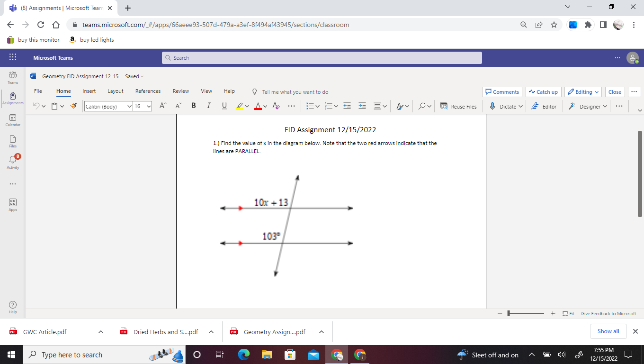Screen dimensions: 644x364
Task: Expand bullet list dropdown
Action: (x=318, y=107)
